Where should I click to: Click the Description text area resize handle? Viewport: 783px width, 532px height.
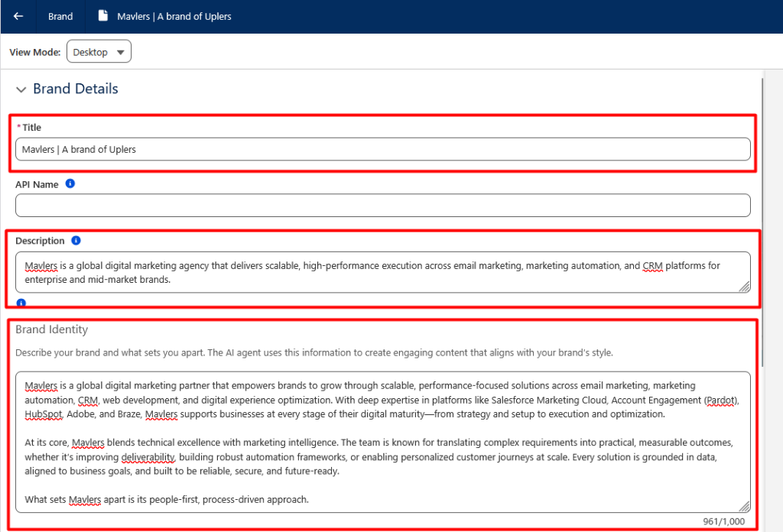point(744,286)
